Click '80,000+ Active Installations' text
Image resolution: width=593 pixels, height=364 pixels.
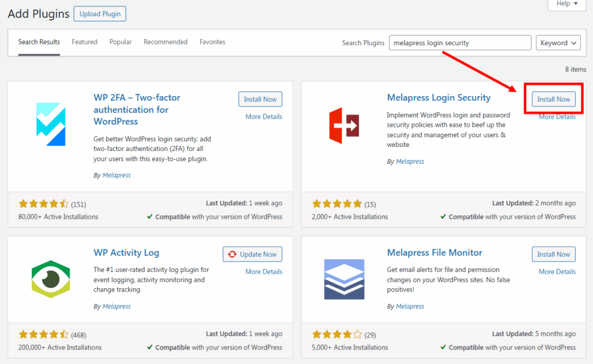tap(58, 217)
